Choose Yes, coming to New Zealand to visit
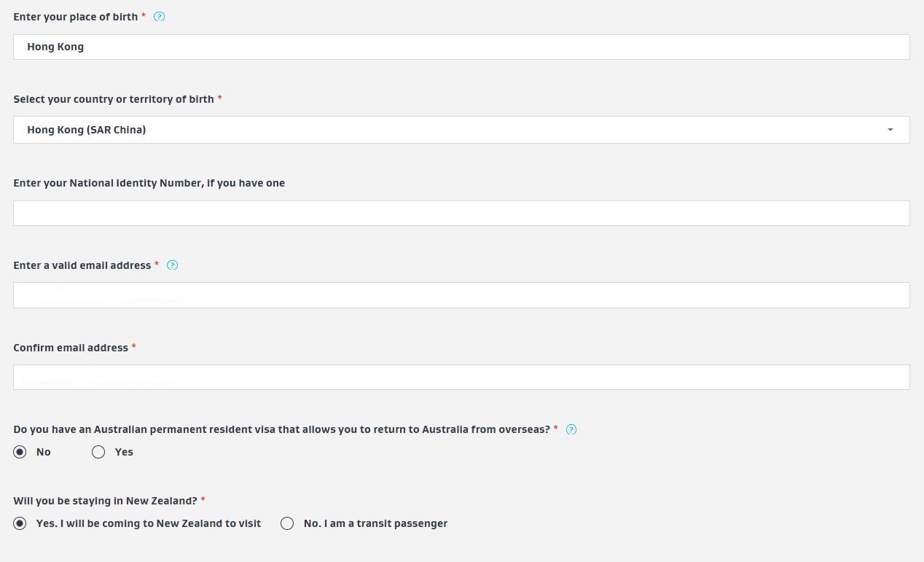 pos(20,523)
